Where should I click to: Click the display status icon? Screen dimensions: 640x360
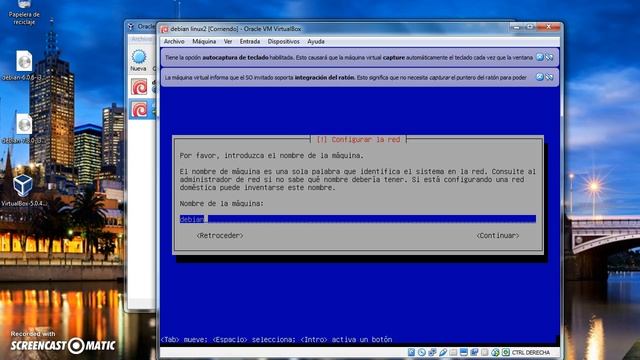point(464,352)
